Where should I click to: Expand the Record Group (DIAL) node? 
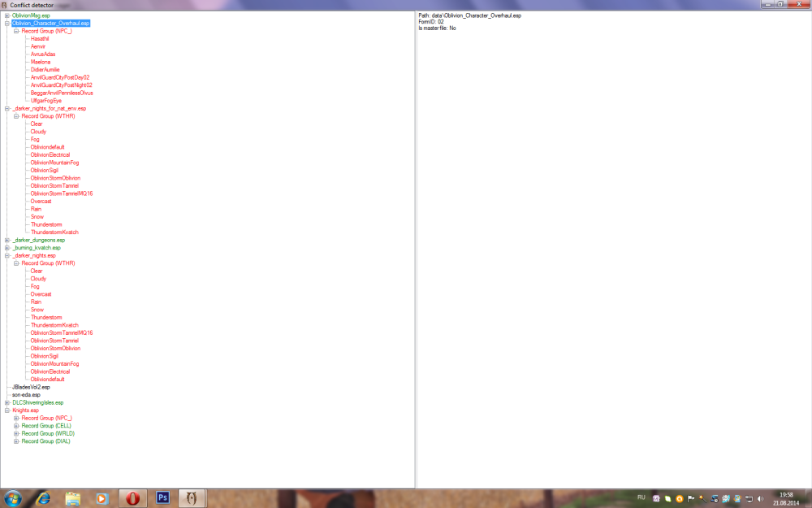coord(16,441)
